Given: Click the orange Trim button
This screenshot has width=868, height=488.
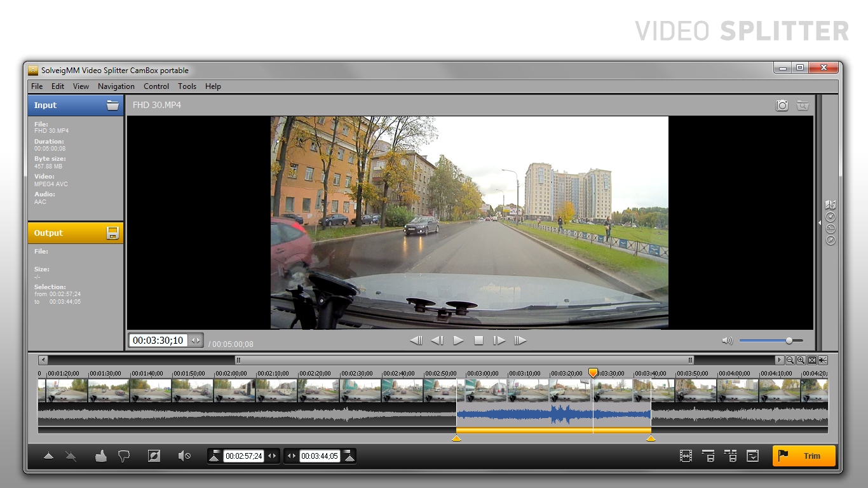Looking at the screenshot, I should coord(804,456).
